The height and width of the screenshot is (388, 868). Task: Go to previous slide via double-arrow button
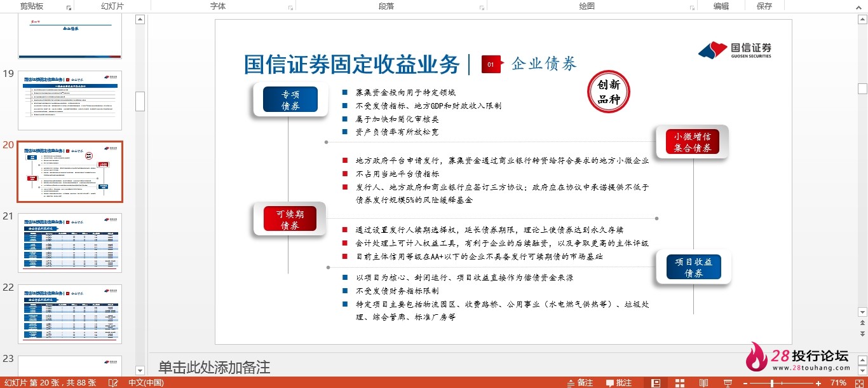point(862,324)
